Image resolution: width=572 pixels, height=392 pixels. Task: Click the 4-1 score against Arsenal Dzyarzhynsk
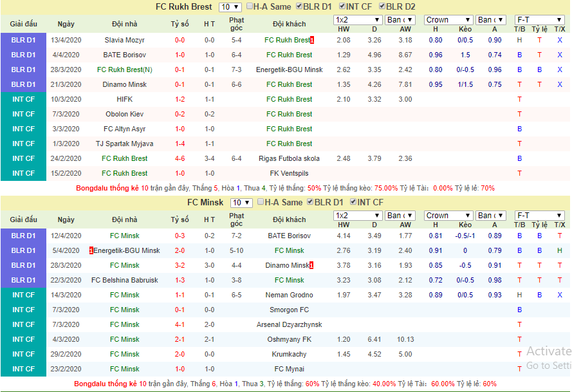click(180, 324)
